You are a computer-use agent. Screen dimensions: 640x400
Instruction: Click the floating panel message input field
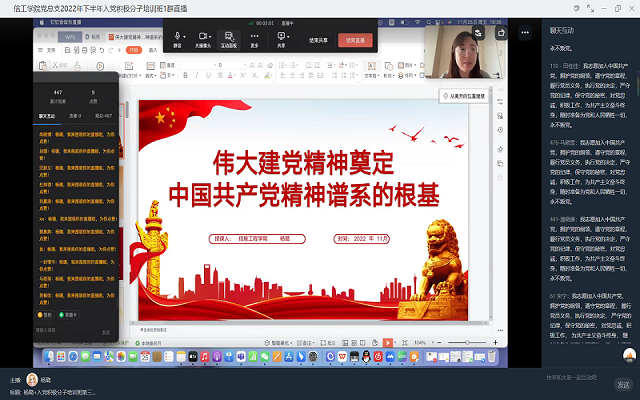click(66, 330)
